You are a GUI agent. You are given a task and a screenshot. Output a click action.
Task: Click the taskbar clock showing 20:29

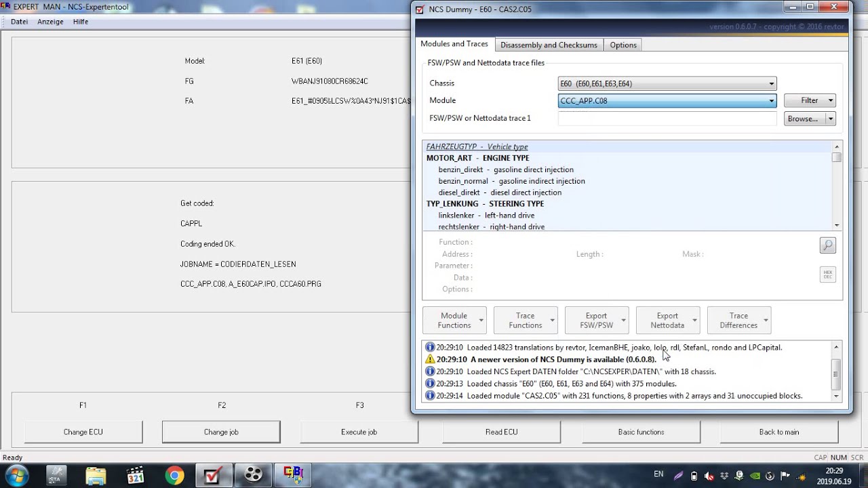click(x=834, y=476)
